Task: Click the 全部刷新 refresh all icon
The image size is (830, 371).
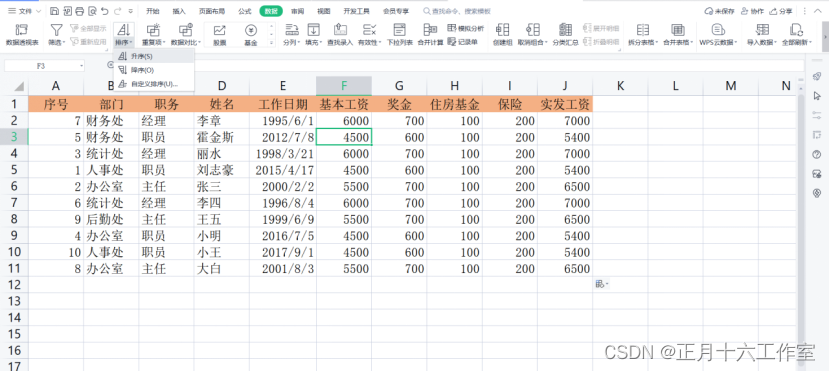Action: [796, 30]
